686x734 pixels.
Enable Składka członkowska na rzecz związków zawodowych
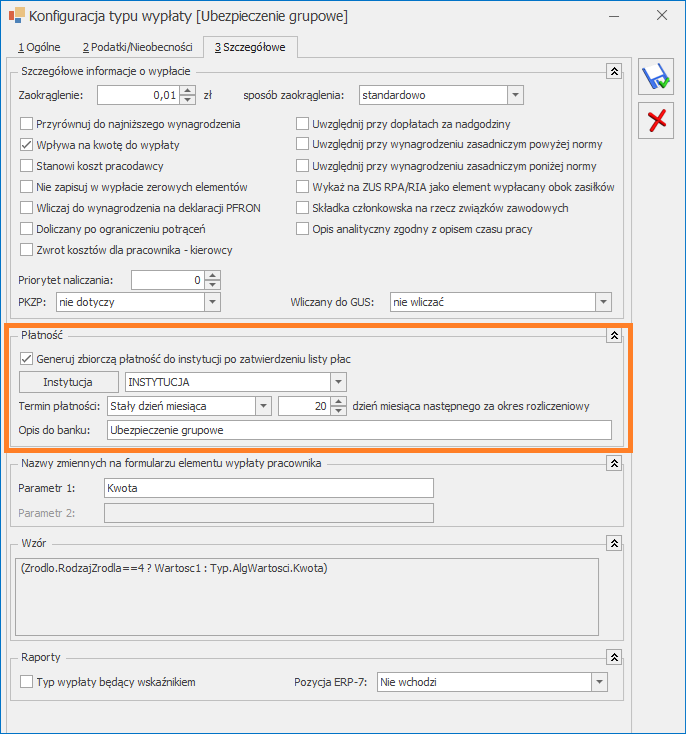302,208
